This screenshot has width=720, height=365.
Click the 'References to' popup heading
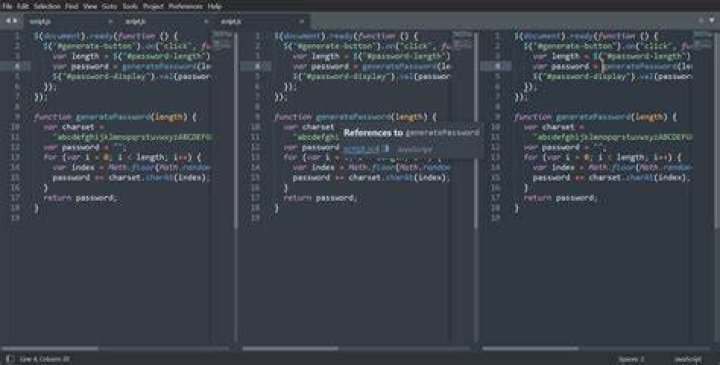click(373, 133)
